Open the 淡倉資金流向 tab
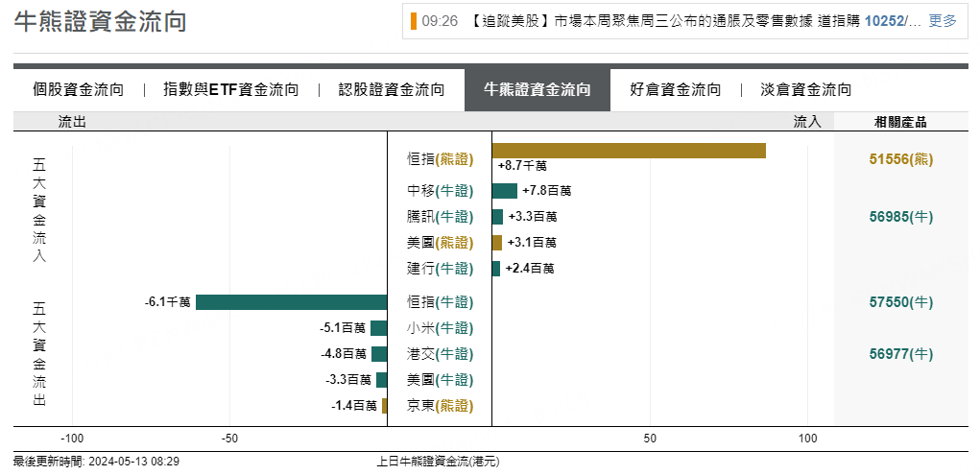This screenshot has width=980, height=475. [806, 90]
